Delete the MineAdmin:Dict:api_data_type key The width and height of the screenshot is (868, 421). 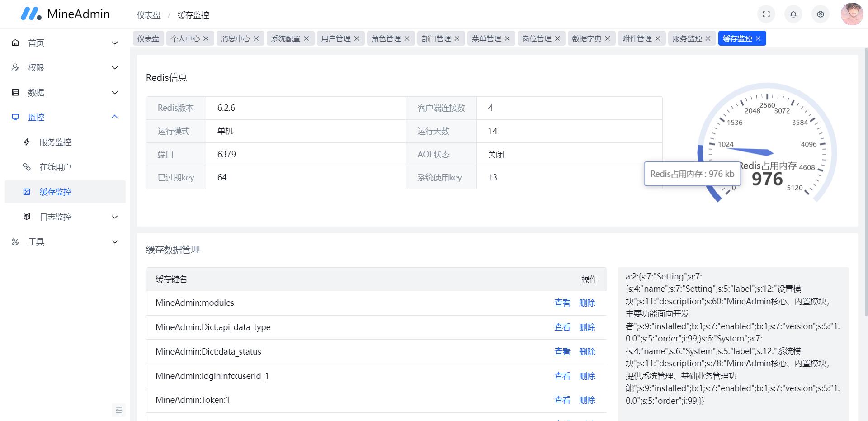(587, 327)
